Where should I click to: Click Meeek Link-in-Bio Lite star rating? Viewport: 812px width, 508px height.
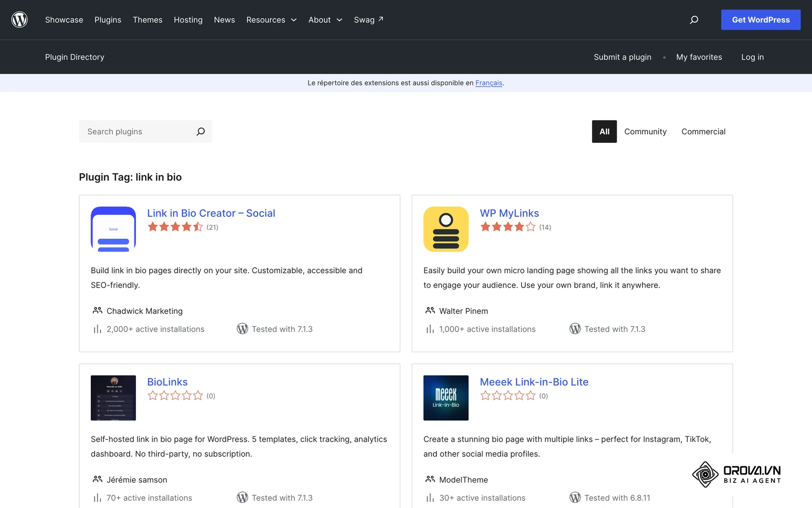(508, 396)
